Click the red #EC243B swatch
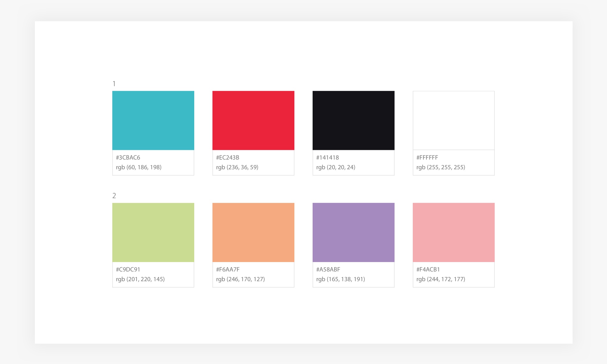Viewport: 607px width, 364px height. [253, 120]
